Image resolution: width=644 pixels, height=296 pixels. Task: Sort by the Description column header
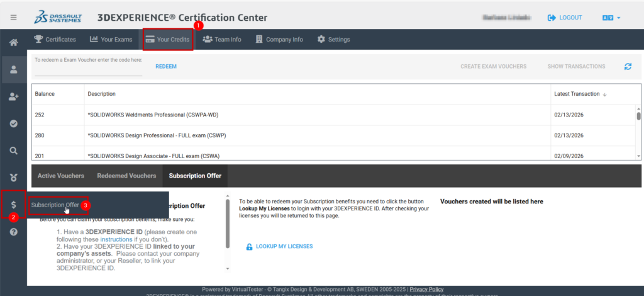[101, 94]
